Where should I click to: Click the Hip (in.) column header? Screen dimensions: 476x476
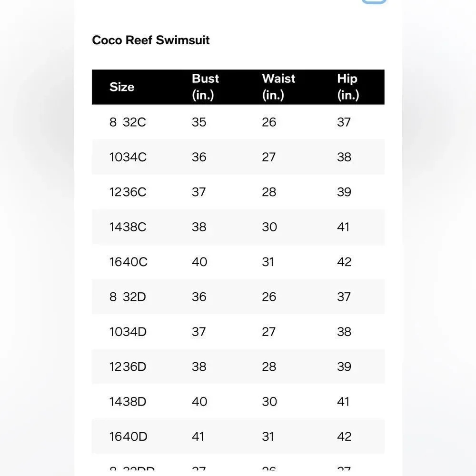[348, 87]
